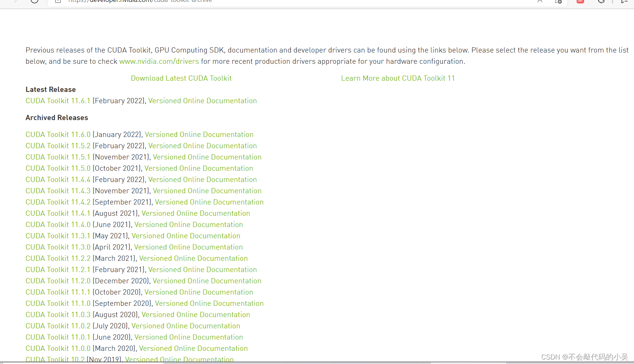View documentation link for Toolkit 11.0.3
The width and height of the screenshot is (634, 364).
(x=196, y=315)
